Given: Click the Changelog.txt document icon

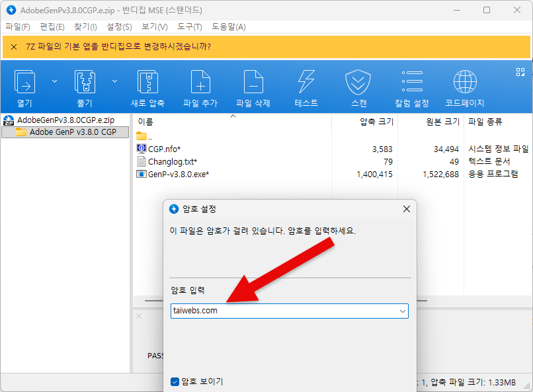Looking at the screenshot, I should (x=141, y=161).
